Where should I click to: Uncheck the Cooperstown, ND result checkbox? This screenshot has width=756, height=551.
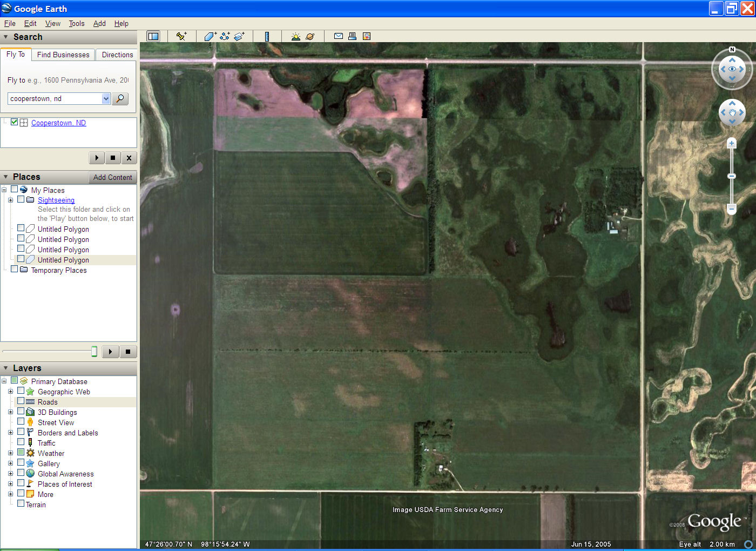pos(15,122)
